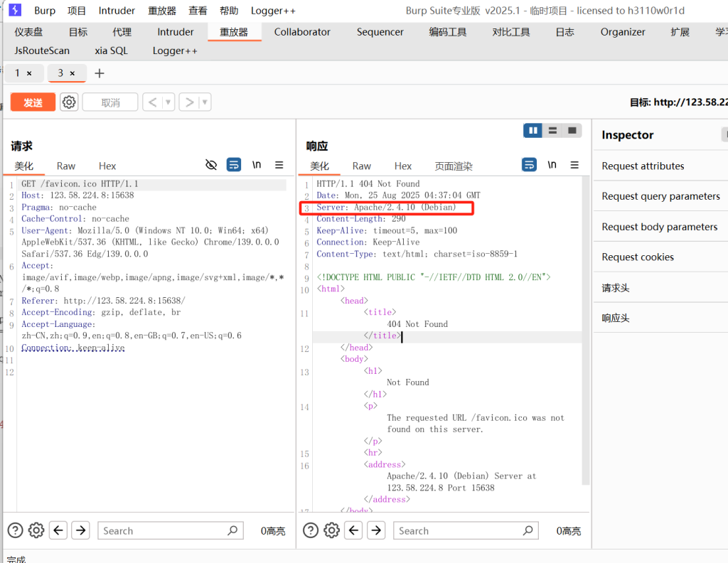
Task: Expand Request body parameters in Inspector
Action: click(660, 227)
